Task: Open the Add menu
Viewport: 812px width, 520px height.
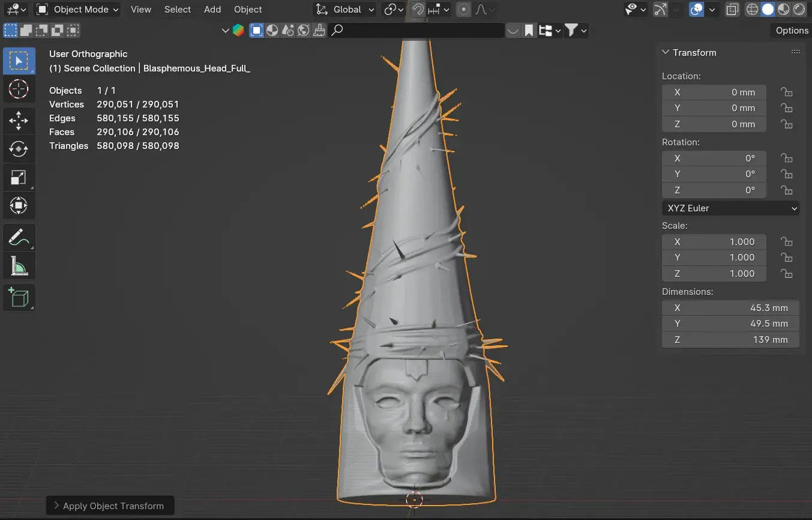Action: tap(212, 10)
